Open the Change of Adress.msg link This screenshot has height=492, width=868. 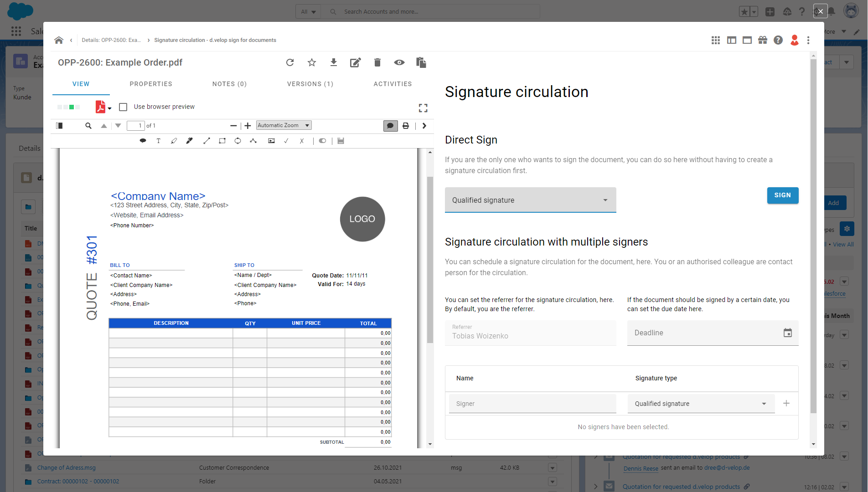(66, 467)
